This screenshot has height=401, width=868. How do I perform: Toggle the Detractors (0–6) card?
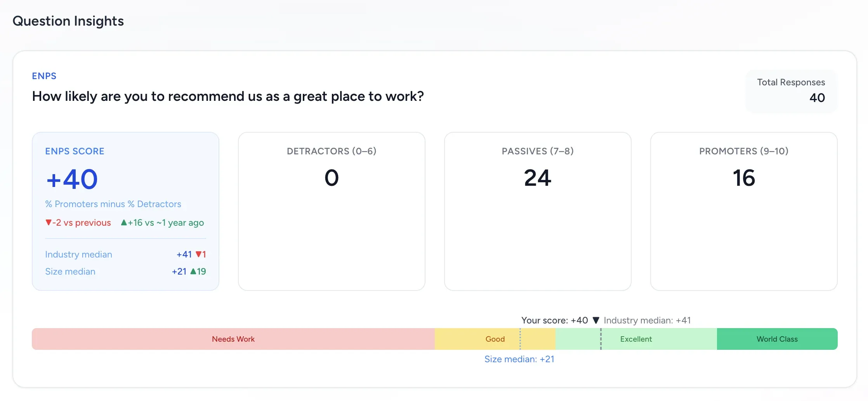[x=332, y=211]
